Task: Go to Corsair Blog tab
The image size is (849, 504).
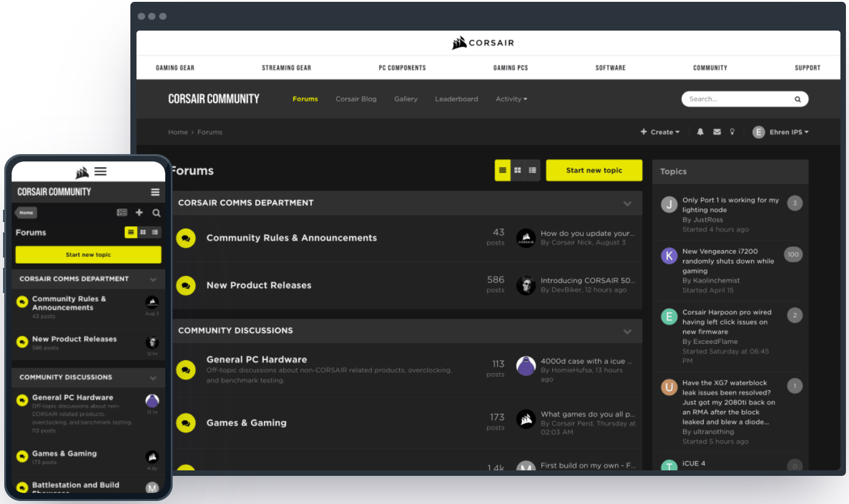Action: [x=356, y=99]
